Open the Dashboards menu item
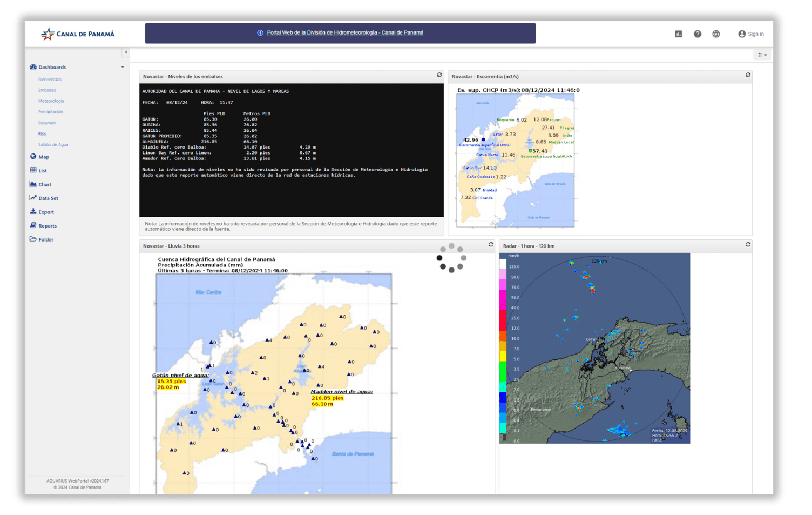 pos(52,68)
